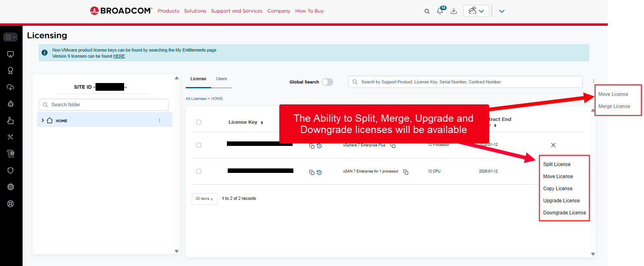644x266 pixels.
Task: Check the vSAN 7 Enterprise row checkbox
Action: 199,171
